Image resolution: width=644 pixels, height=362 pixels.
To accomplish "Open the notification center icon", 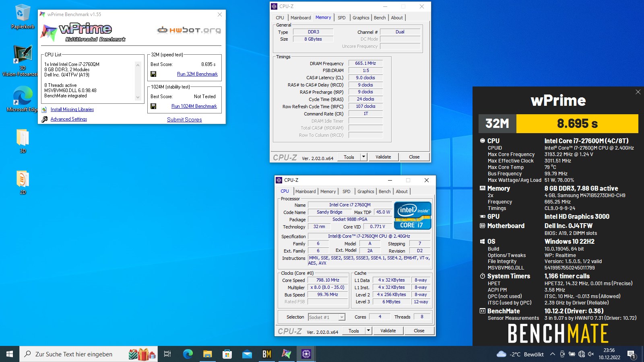I will tap(631, 354).
